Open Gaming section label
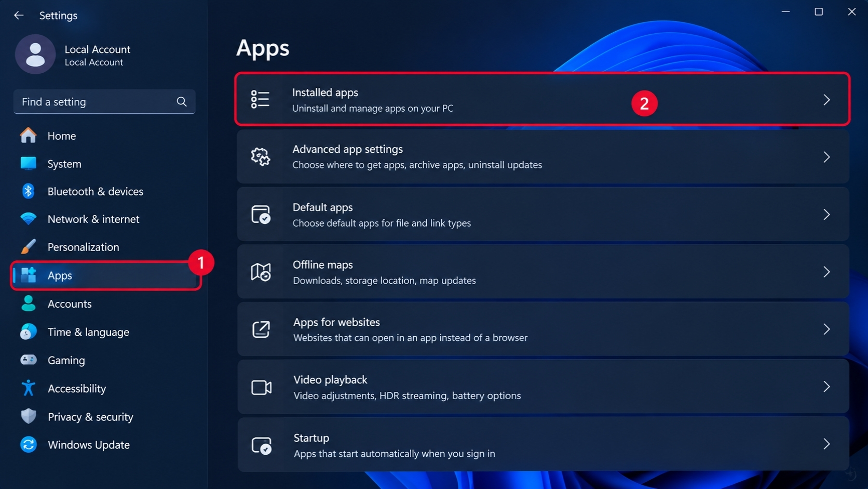The height and width of the screenshot is (489, 868). [x=66, y=360]
